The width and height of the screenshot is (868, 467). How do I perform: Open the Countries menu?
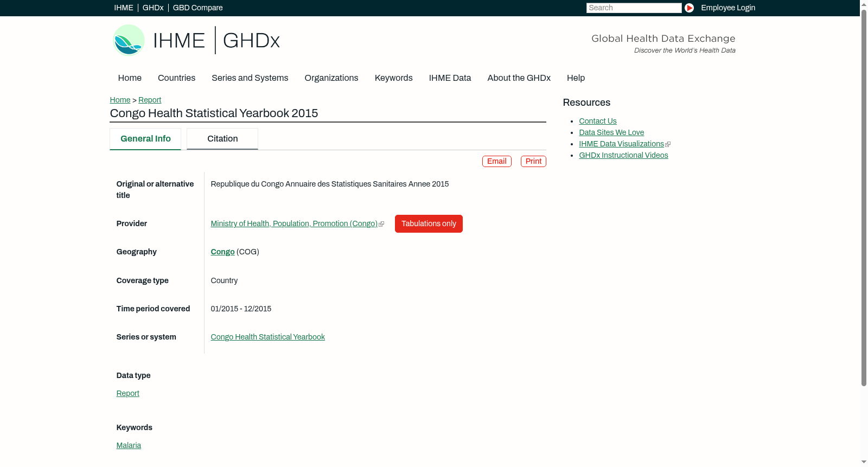176,78
